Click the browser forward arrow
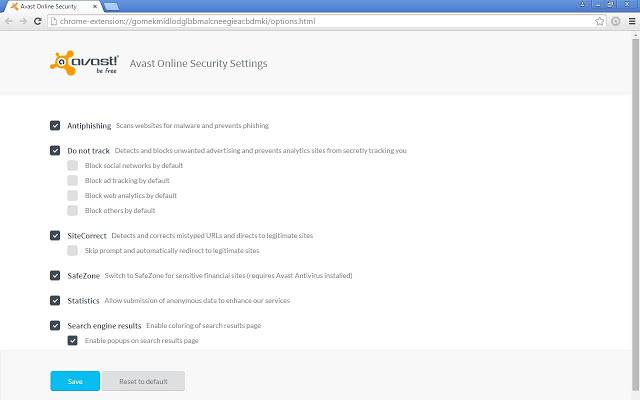The height and width of the screenshot is (400, 640). click(23, 21)
